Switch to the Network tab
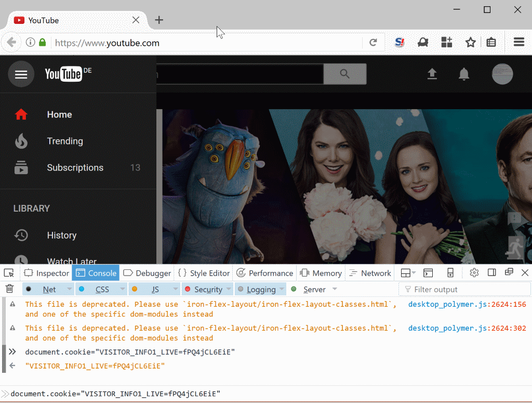This screenshot has width=532, height=403. click(x=370, y=273)
